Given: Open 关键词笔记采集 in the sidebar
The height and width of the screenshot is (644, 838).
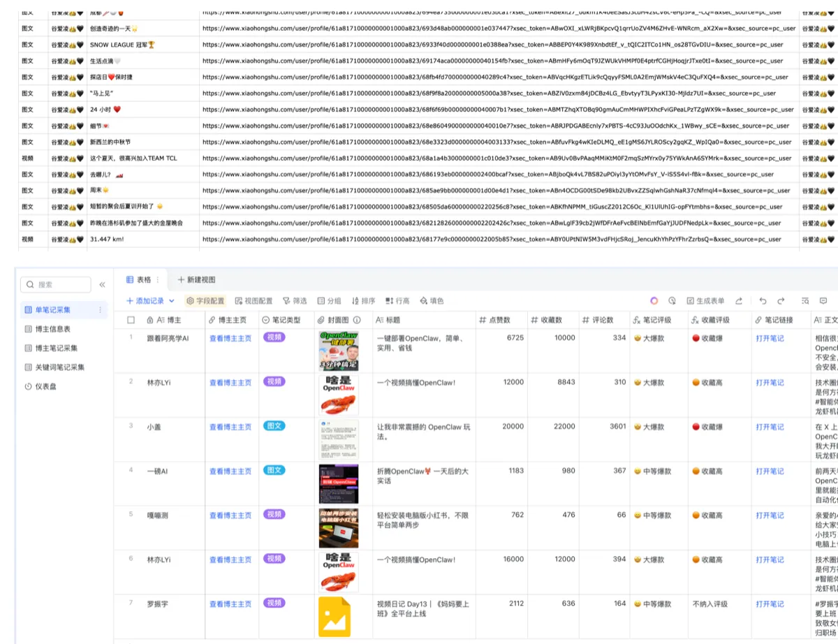Looking at the screenshot, I should (x=61, y=367).
